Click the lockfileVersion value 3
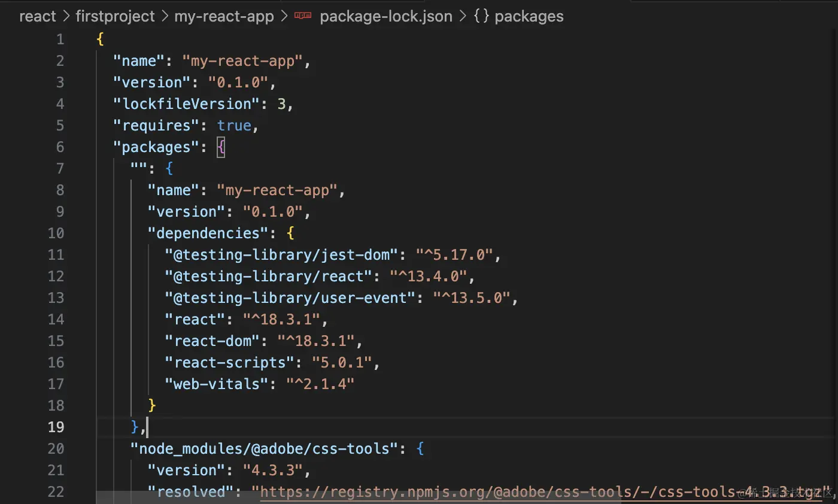This screenshot has width=838, height=504. point(282,104)
